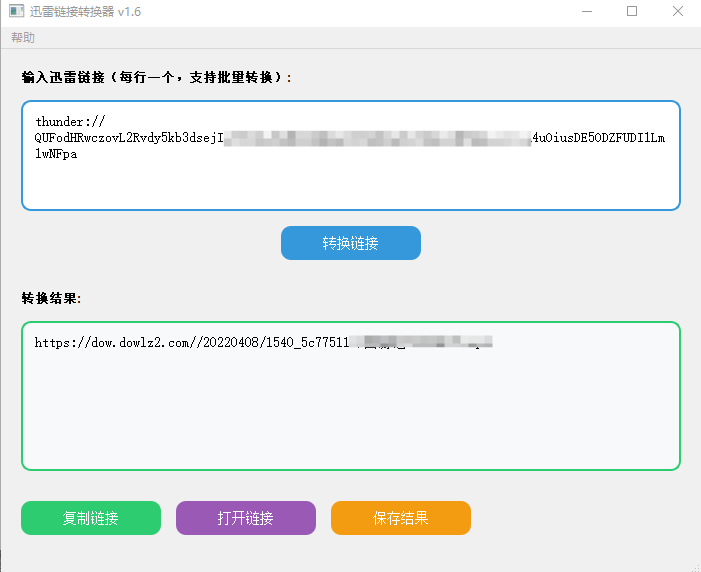Click the 'lwNFpa' text line

coord(56,154)
